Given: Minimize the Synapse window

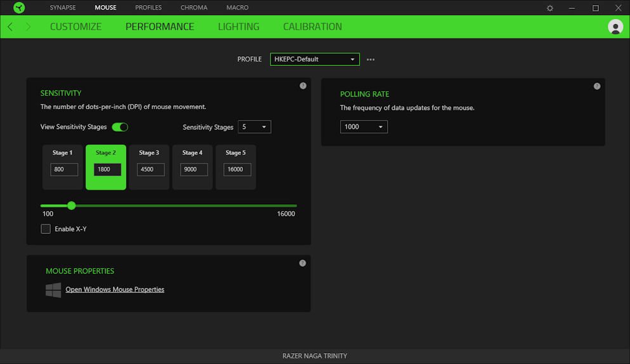Looking at the screenshot, I should pos(572,8).
